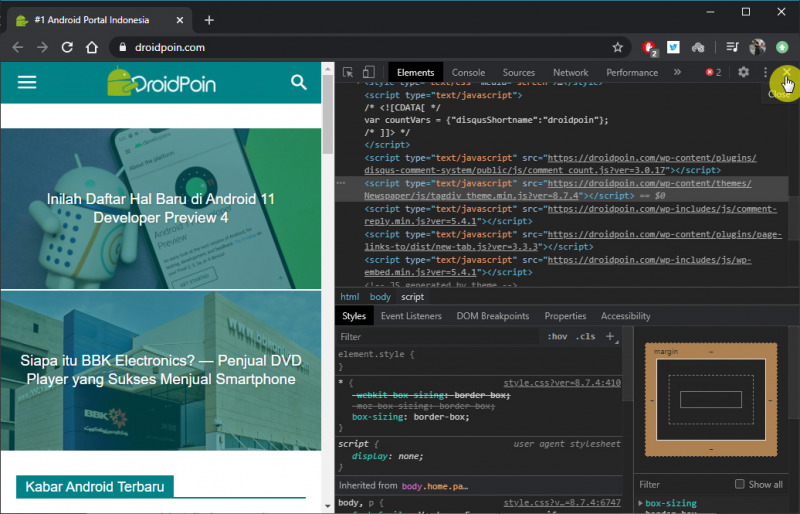Image resolution: width=800 pixels, height=514 pixels.
Task: Toggle the device toolbar icon in DevTools
Action: [368, 72]
